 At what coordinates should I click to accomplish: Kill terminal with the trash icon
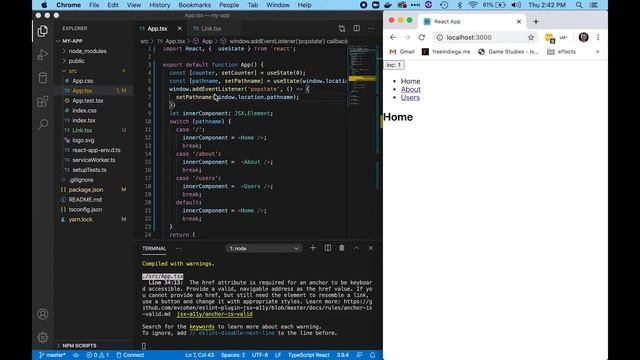342,248
